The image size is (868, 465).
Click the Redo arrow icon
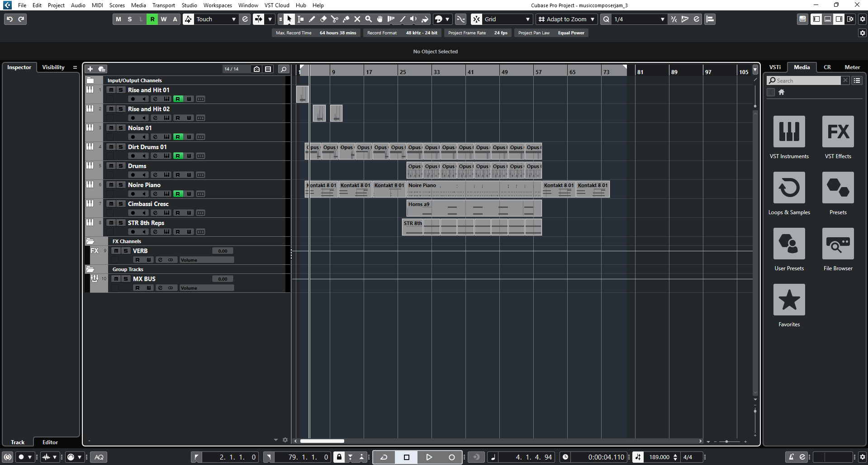[21, 19]
